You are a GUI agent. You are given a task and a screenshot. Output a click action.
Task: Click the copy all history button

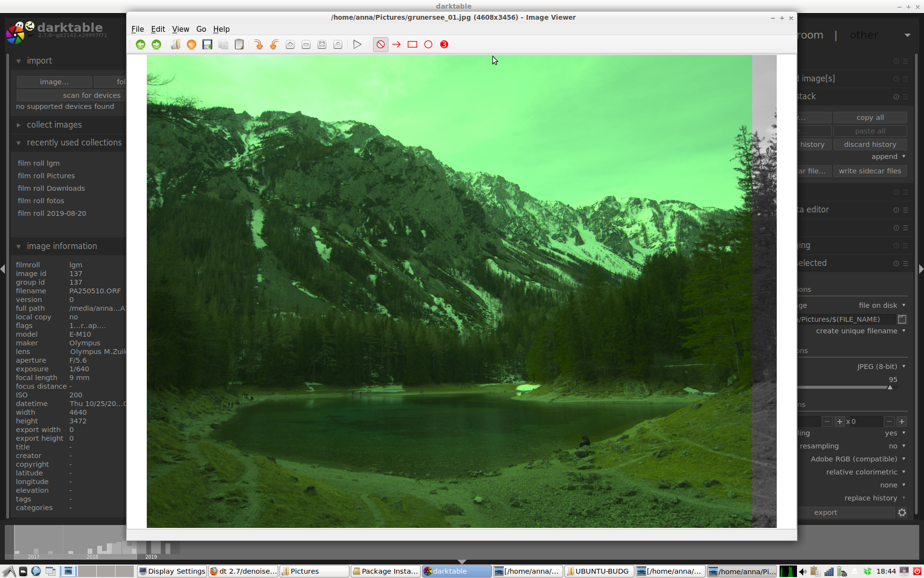pyautogui.click(x=870, y=118)
